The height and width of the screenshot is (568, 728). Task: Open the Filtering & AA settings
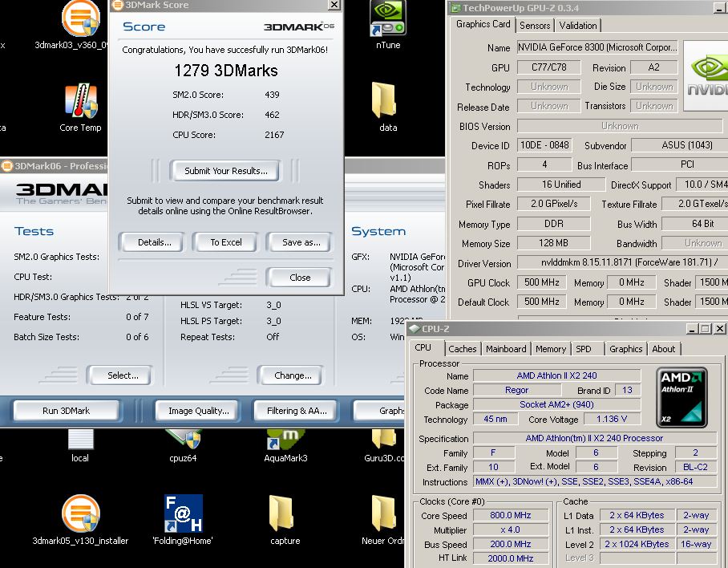[x=297, y=411]
